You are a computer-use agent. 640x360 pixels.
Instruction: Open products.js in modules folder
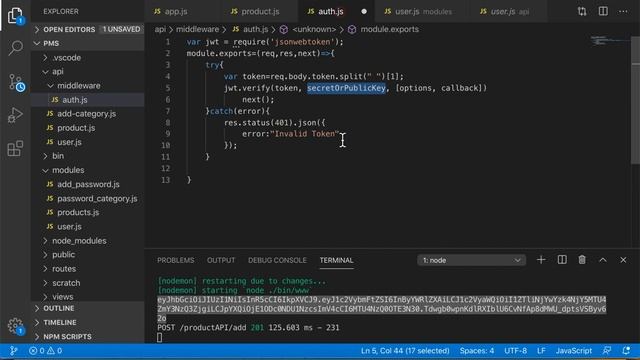click(88, 212)
